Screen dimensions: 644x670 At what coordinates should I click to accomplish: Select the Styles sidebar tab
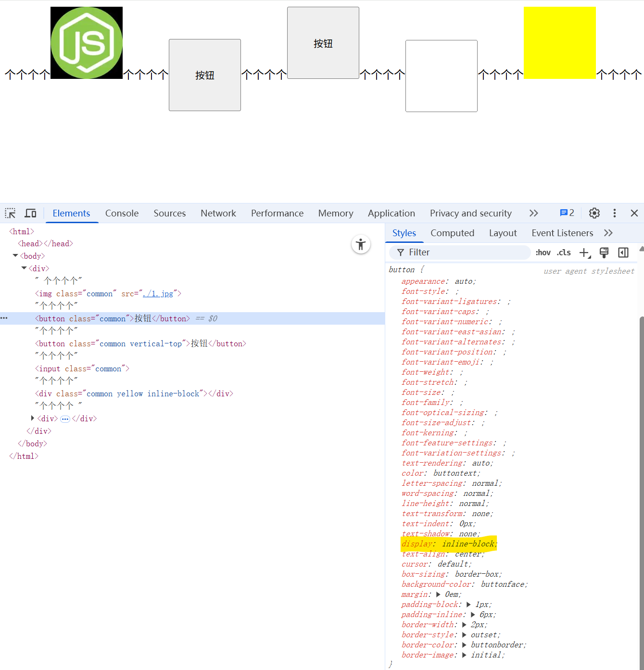[x=404, y=233]
